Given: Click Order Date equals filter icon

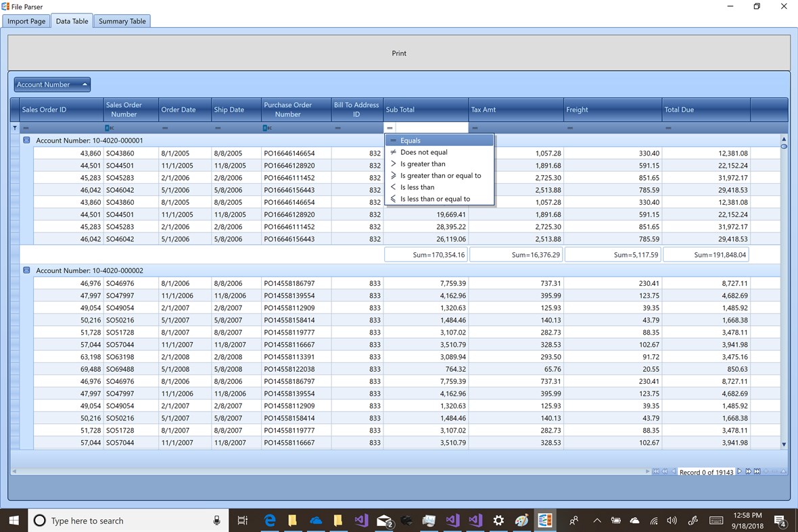Looking at the screenshot, I should pyautogui.click(x=164, y=128).
